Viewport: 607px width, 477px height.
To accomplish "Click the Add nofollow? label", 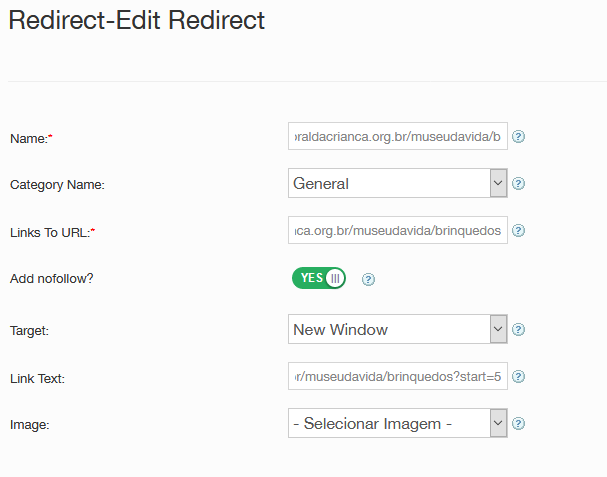I will click(x=51, y=279).
